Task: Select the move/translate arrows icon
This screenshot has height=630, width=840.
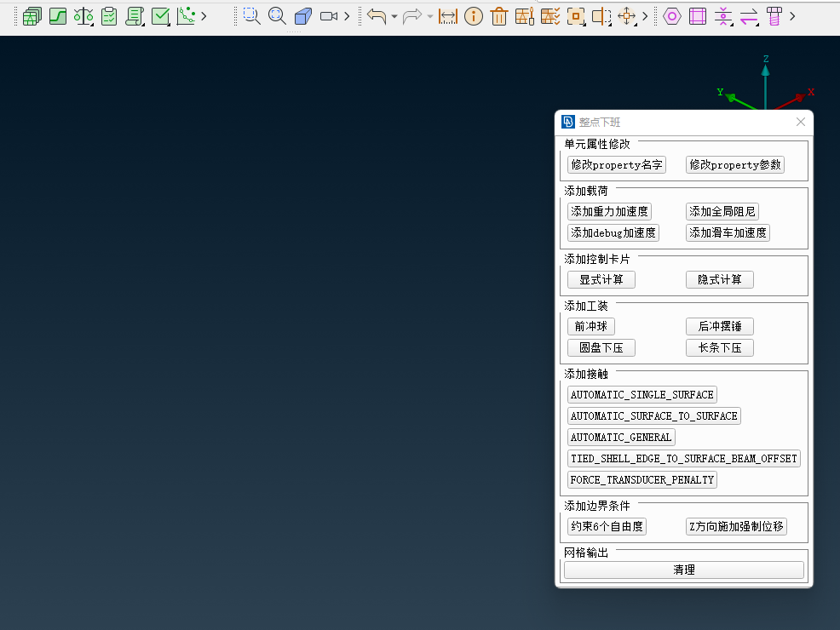Action: (627, 16)
